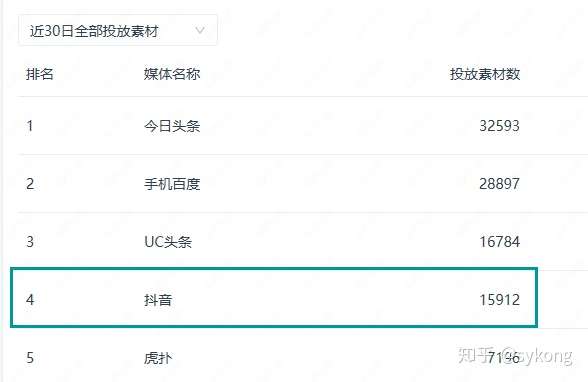Click the 16784 material count
This screenshot has width=588, height=382.
tap(500, 242)
